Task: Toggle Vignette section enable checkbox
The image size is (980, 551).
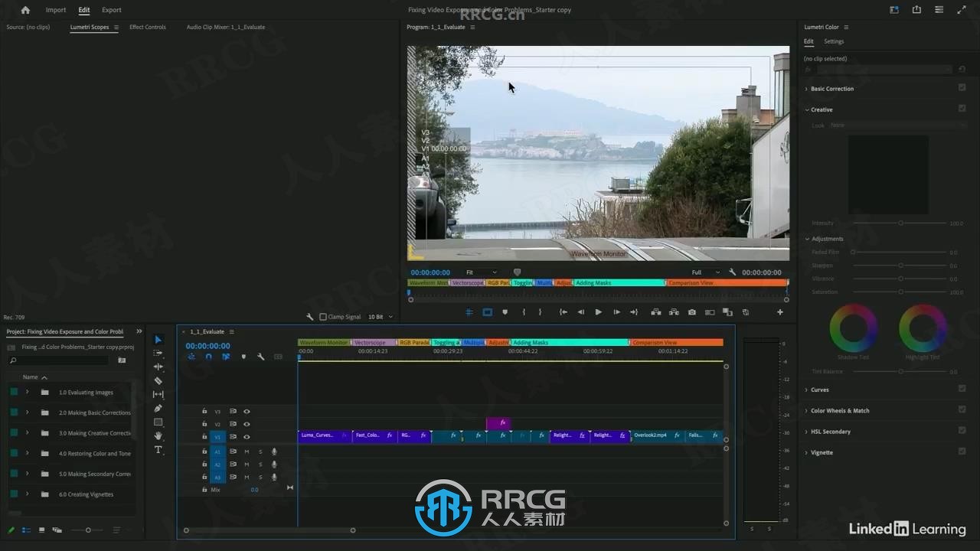Action: click(962, 452)
